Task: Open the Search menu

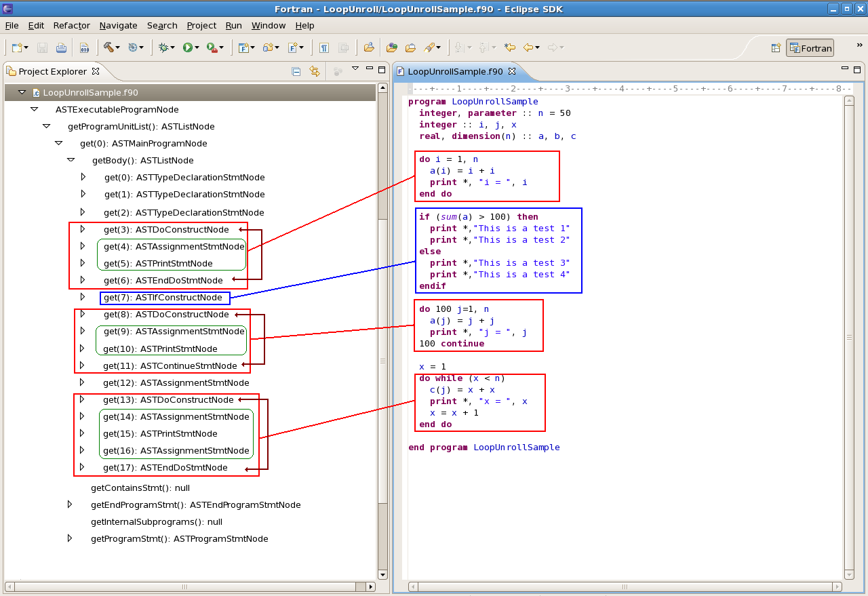Action: 162,25
